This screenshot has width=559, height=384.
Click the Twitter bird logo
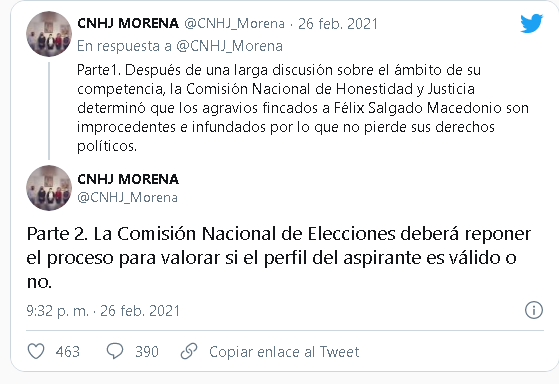532,23
